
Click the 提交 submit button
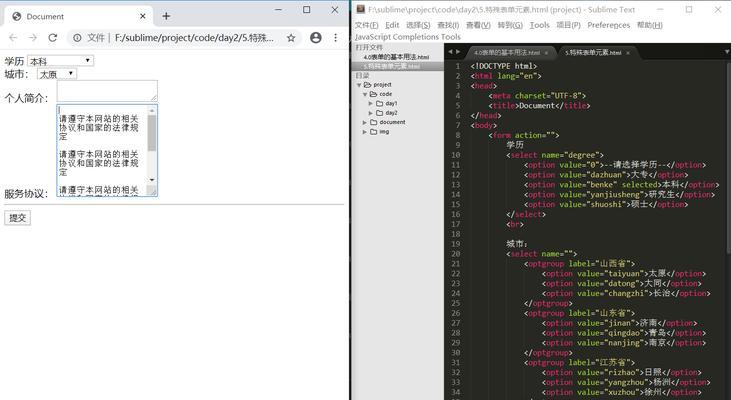[x=17, y=218]
